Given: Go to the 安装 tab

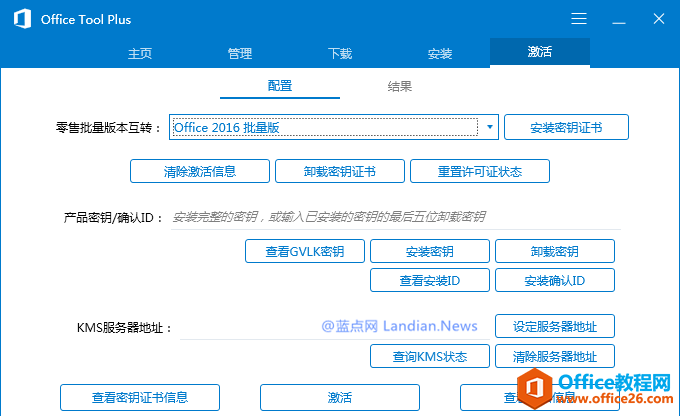Looking at the screenshot, I should point(440,53).
